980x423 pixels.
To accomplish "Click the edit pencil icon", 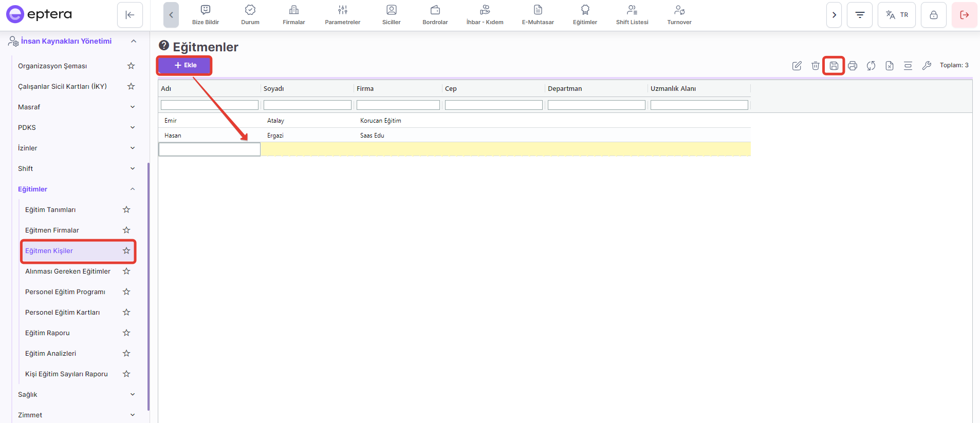I will [797, 66].
